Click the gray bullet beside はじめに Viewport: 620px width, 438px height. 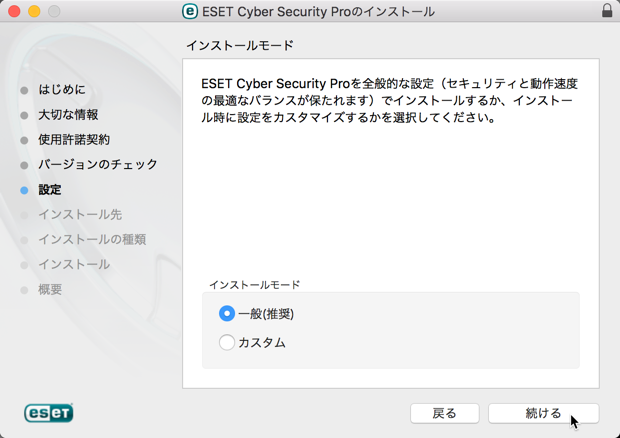(x=24, y=91)
